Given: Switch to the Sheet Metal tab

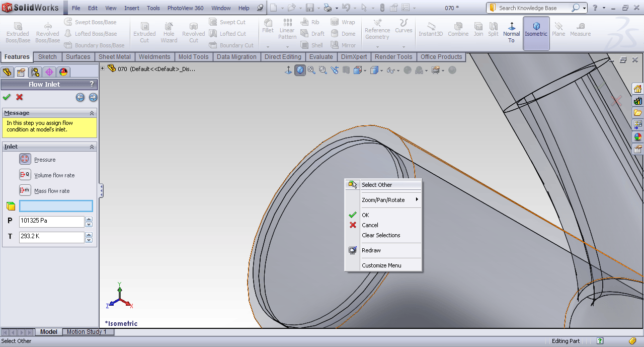Looking at the screenshot, I should (x=115, y=57).
